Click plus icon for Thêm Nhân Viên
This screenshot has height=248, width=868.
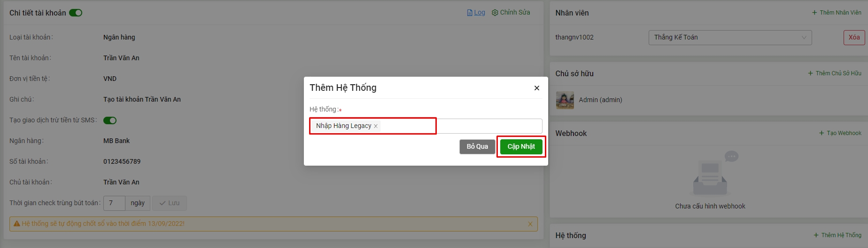pyautogui.click(x=814, y=13)
